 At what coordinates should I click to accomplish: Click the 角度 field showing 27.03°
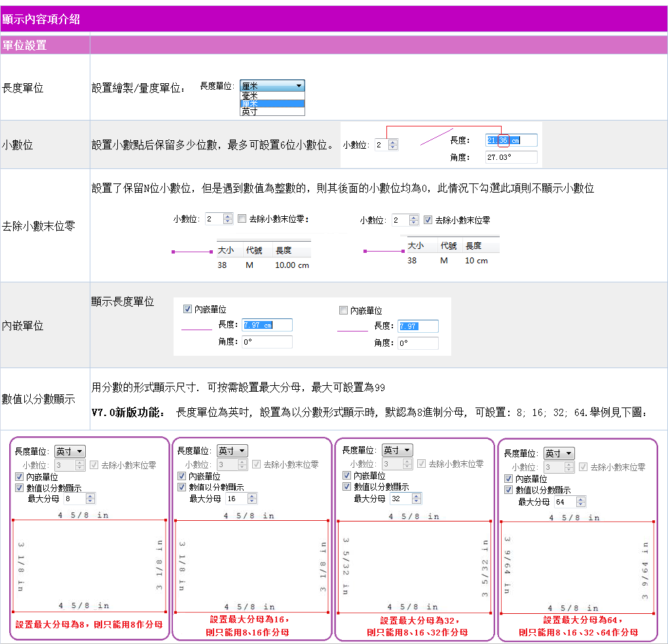click(x=511, y=157)
